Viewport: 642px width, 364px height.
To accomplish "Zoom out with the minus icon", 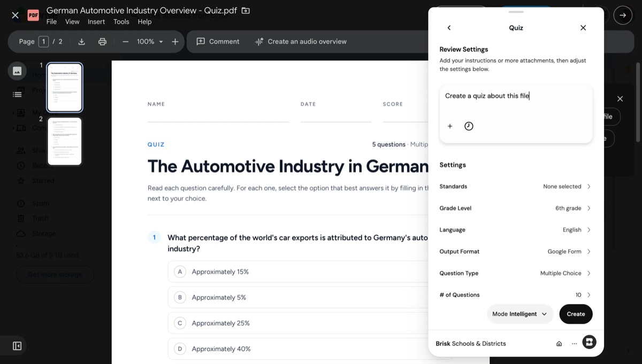I will coord(125,42).
